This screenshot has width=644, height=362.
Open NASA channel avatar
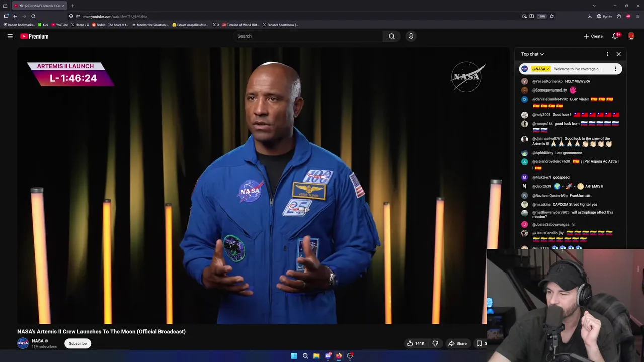tap(23, 343)
